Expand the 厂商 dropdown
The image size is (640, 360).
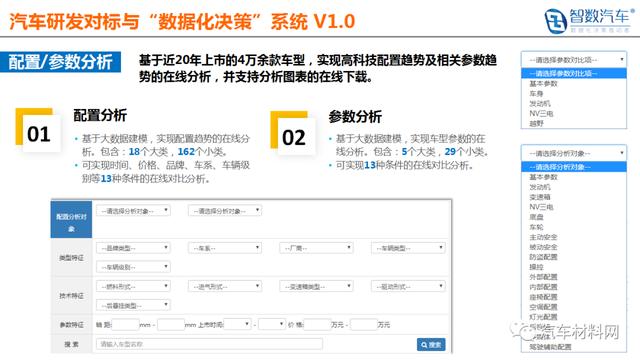coord(316,248)
